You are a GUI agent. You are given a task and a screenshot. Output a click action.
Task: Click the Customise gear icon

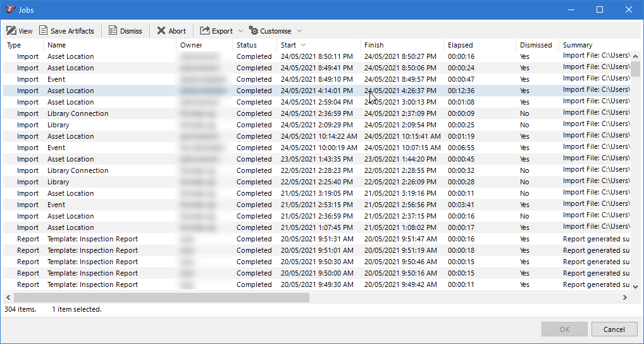click(254, 30)
